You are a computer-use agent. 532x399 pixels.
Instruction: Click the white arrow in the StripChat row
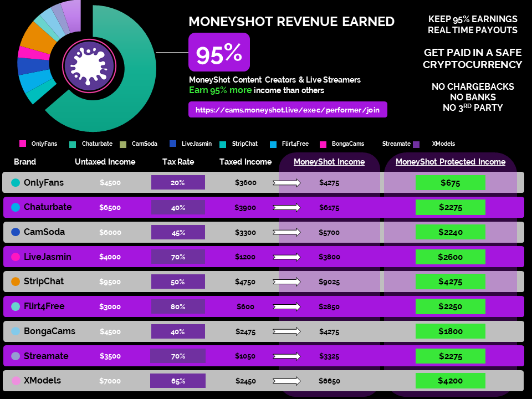[287, 282]
